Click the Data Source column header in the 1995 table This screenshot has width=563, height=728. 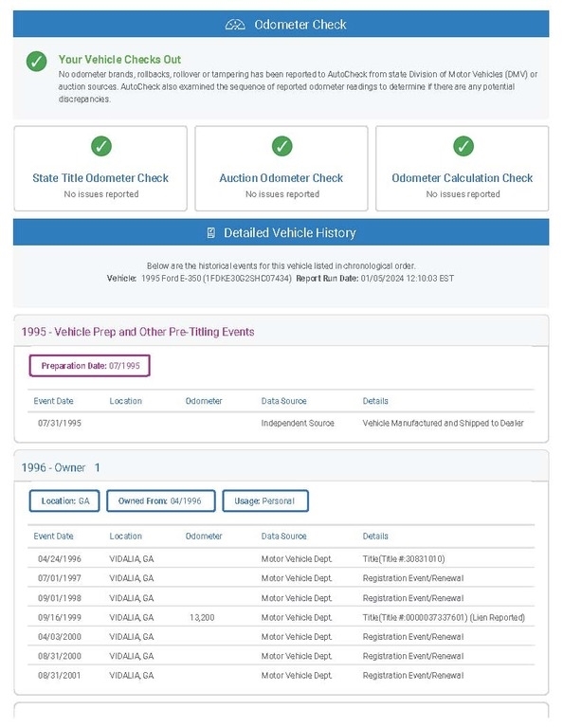coord(283,401)
